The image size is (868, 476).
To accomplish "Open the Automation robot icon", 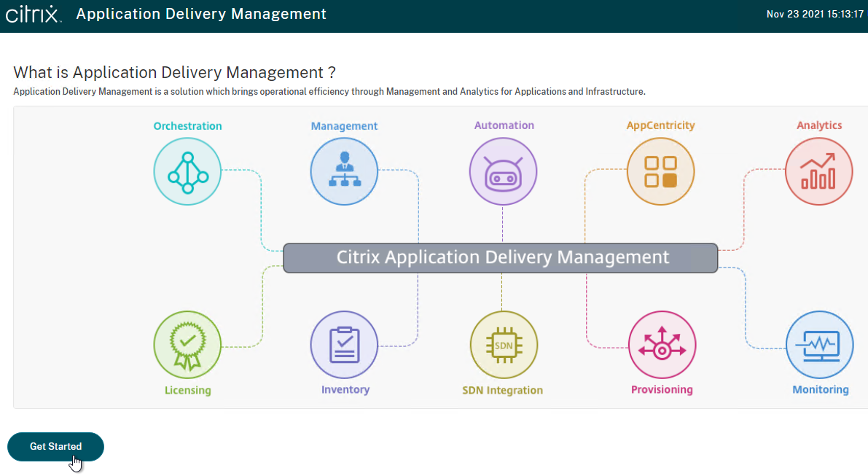I will click(503, 171).
